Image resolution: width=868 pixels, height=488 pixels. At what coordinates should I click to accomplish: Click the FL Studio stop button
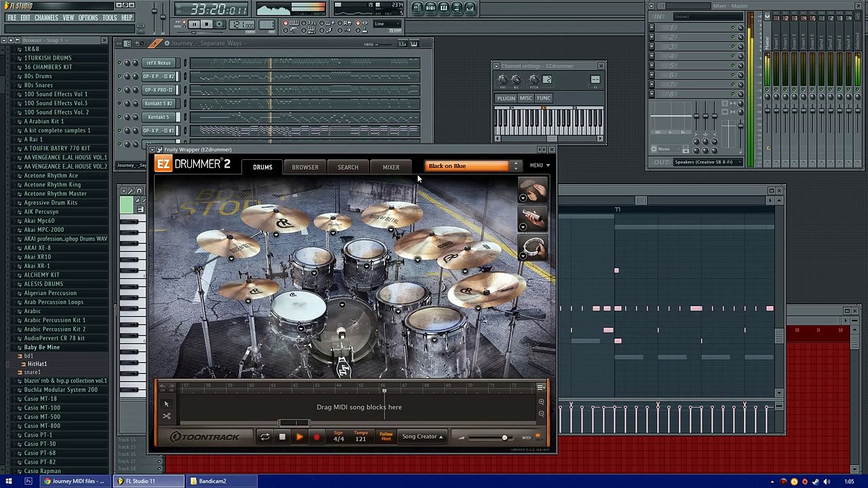pyautogui.click(x=207, y=24)
